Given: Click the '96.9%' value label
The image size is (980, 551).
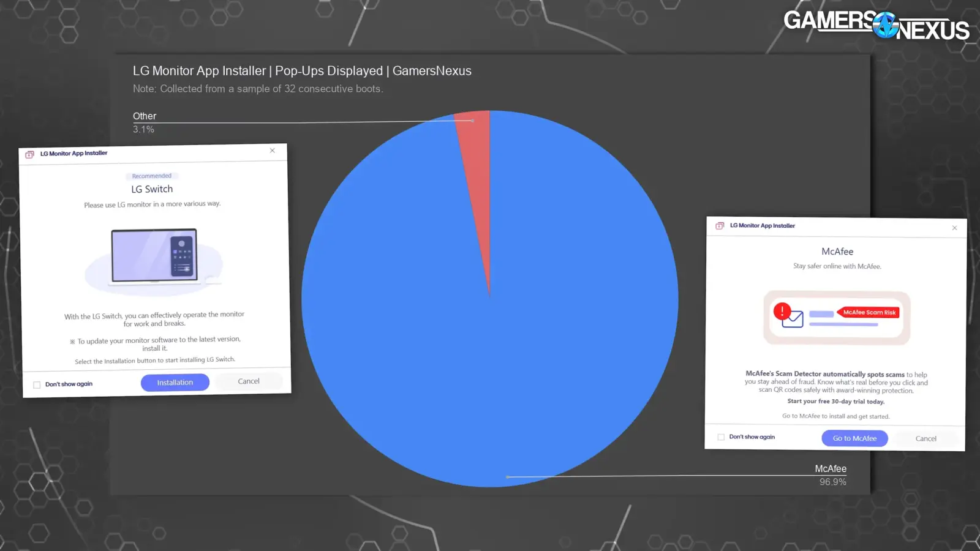Looking at the screenshot, I should (x=833, y=482).
